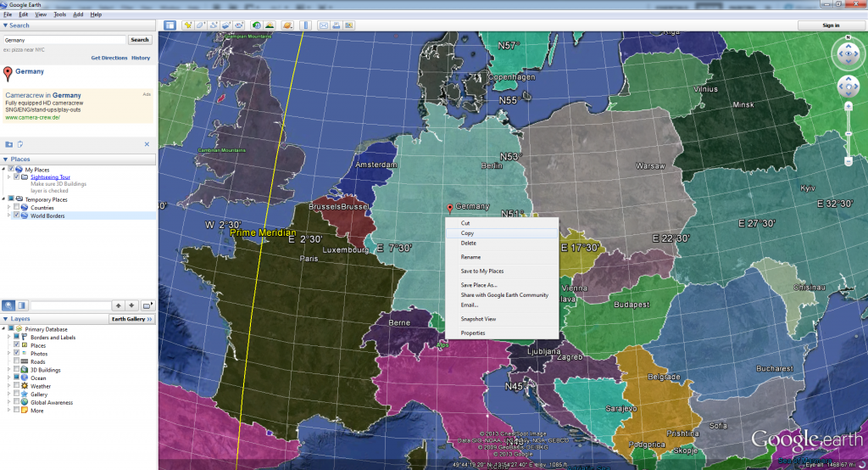Choose Snapshot View from context menu

502,319
